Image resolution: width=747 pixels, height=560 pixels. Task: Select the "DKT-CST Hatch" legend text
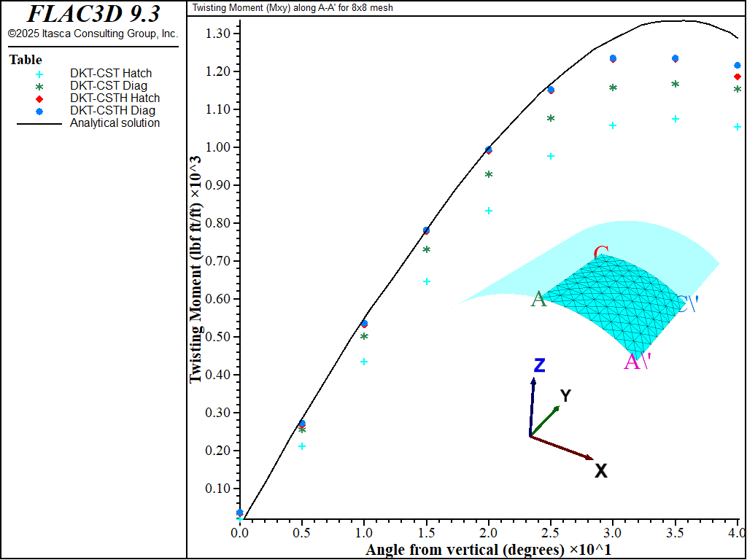[111, 74]
